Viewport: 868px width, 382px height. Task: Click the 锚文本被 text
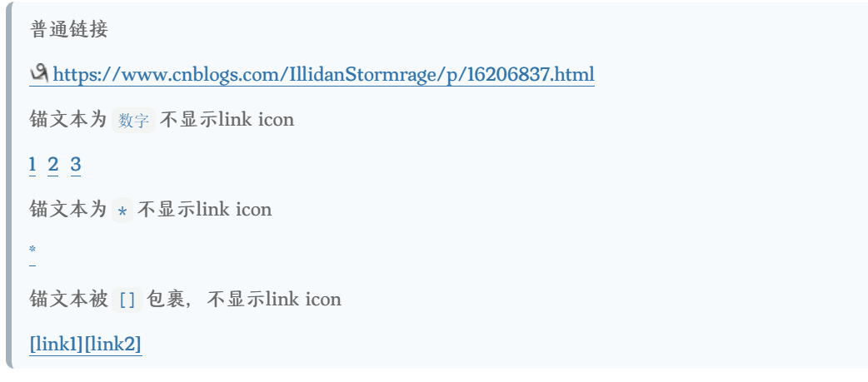[x=68, y=300]
